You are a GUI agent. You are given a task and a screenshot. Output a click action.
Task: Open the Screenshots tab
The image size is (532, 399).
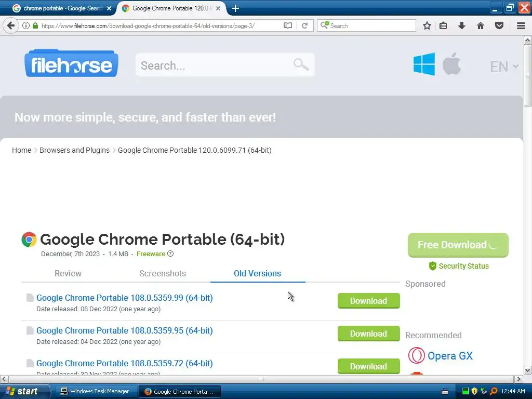click(x=163, y=273)
